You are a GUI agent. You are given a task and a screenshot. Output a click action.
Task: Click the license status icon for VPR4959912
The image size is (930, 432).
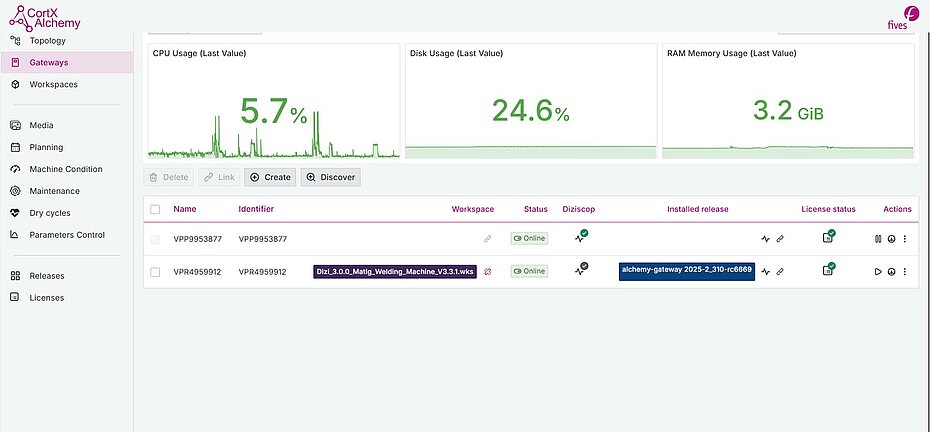[x=829, y=270]
